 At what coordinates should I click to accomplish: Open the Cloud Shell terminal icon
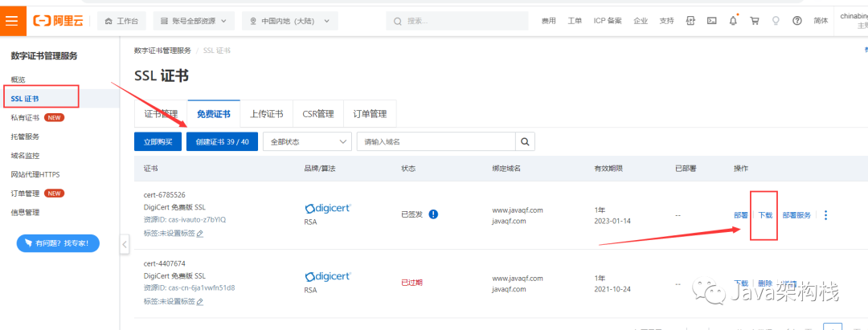[x=712, y=21]
